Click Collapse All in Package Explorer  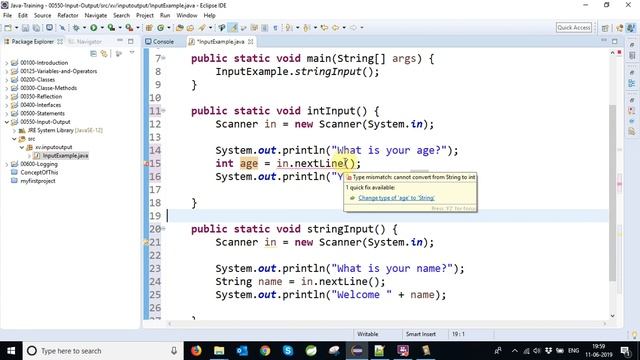[x=93, y=53]
